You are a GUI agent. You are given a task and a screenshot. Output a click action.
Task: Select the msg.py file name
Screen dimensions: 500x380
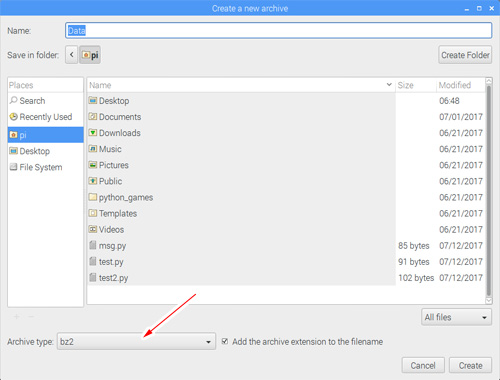coord(112,246)
